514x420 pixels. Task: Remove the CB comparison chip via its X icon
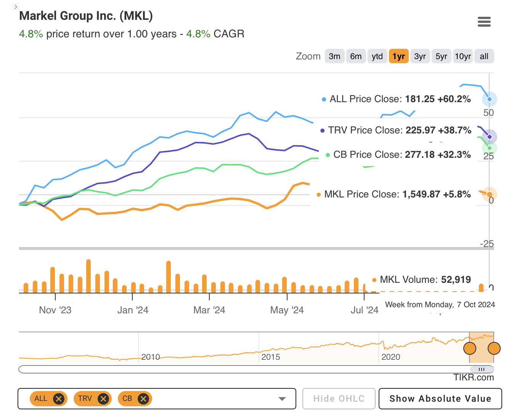coord(143,399)
